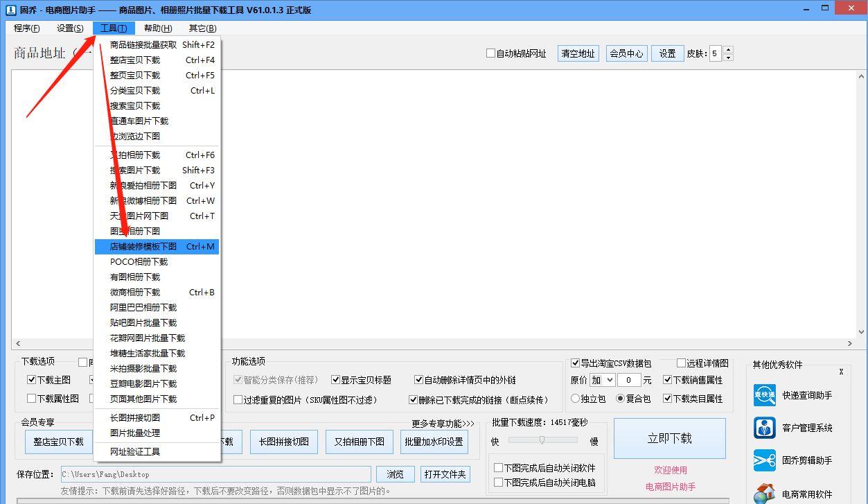
Task: Open the 快递查询助手 app icon
Action: [x=764, y=395]
